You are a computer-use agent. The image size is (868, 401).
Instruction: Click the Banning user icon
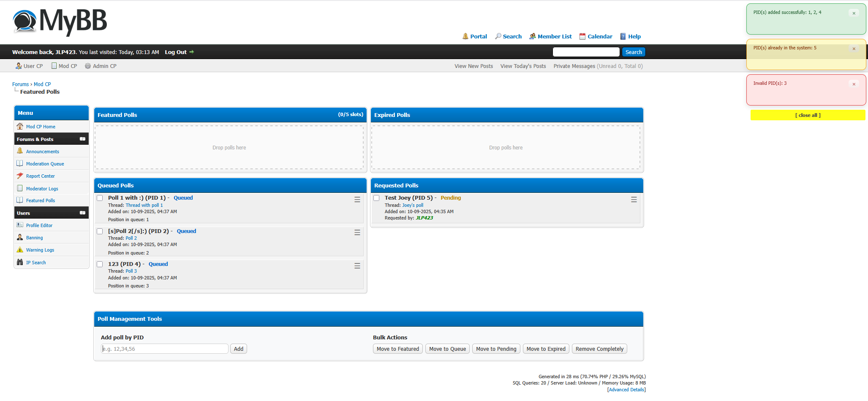[x=20, y=238]
